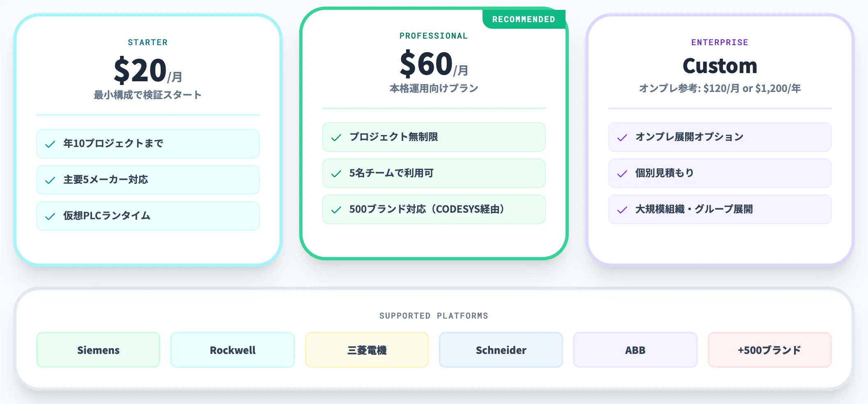This screenshot has width=868, height=404.
Task: Click the RECOMMENDED badge
Action: pos(524,19)
